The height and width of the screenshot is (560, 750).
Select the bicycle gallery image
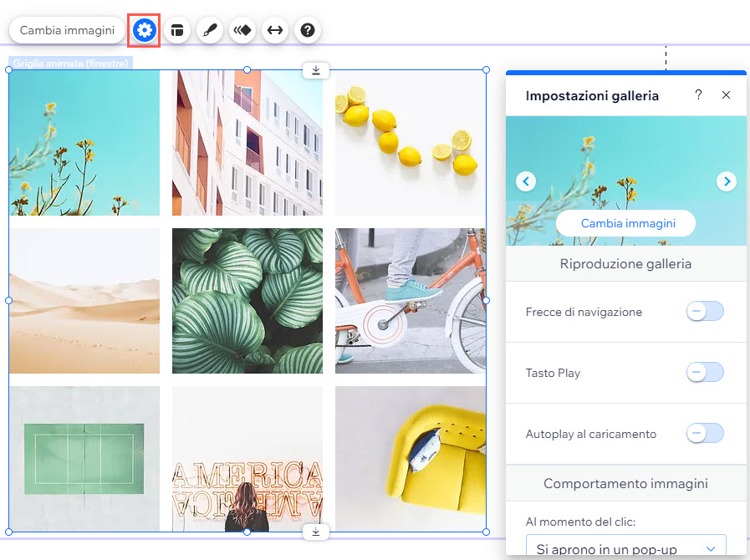tap(411, 300)
